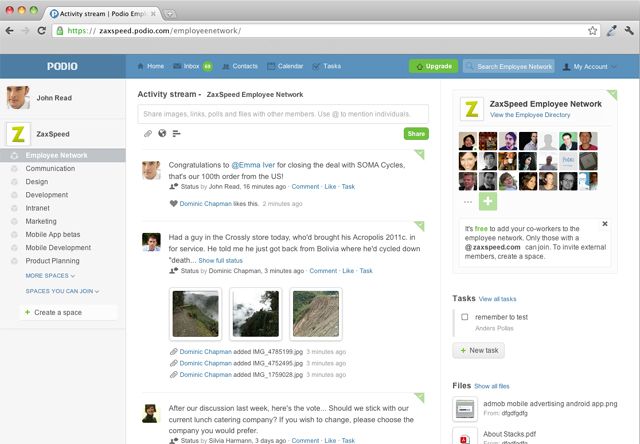Click the ZaxSpeed Z logo in sidebar
The image size is (640, 444).
click(18, 134)
